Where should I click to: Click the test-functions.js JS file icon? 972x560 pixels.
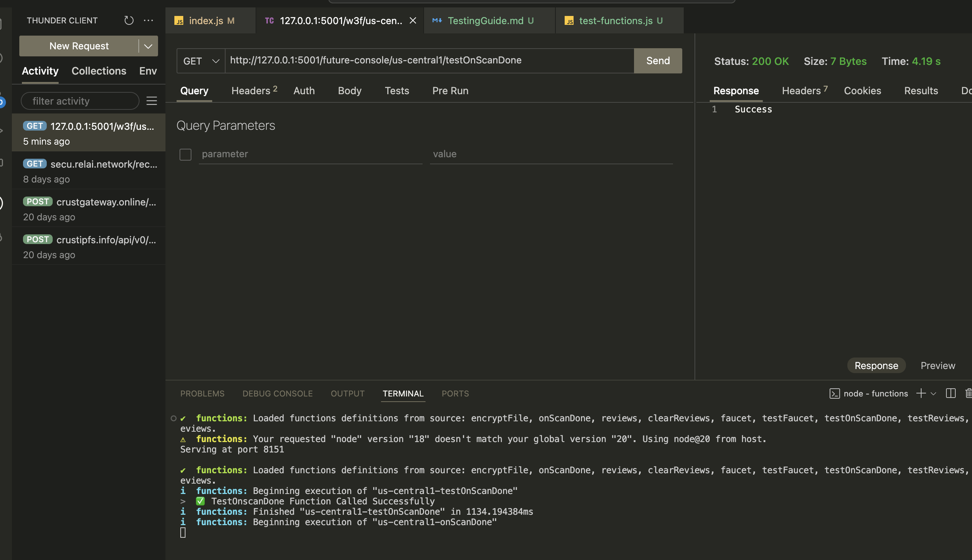pos(569,21)
